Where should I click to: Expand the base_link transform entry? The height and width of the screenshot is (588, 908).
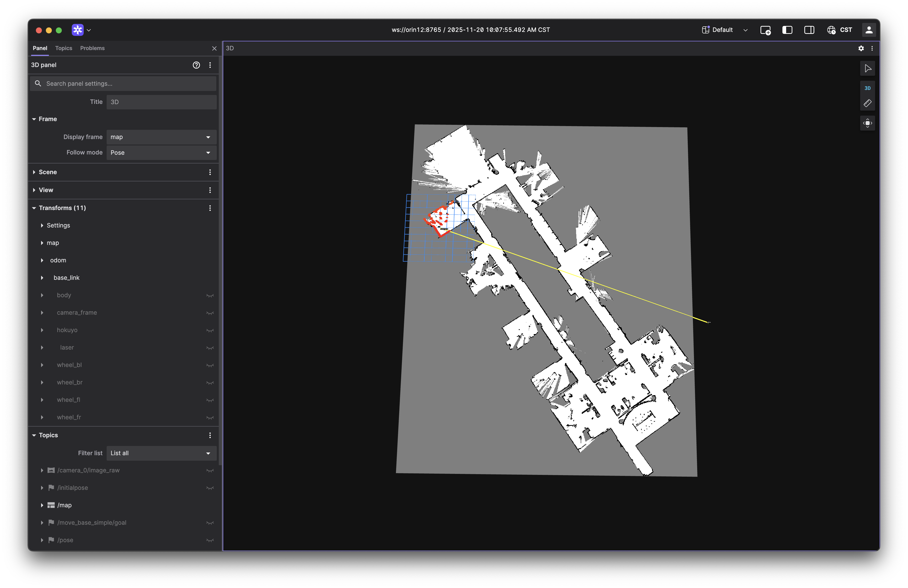tap(42, 278)
